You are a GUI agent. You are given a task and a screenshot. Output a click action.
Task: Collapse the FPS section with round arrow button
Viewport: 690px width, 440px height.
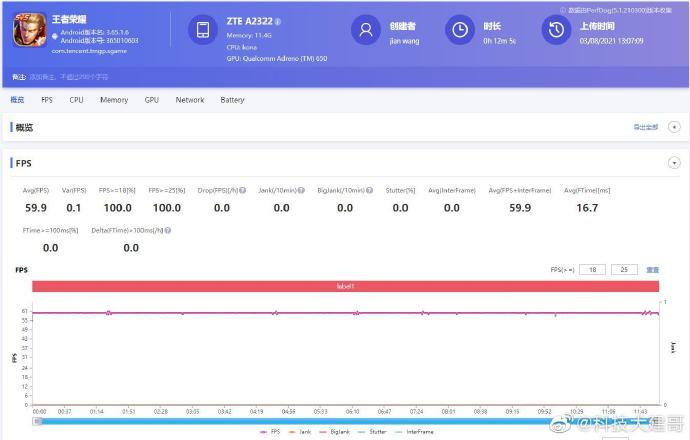(x=674, y=163)
